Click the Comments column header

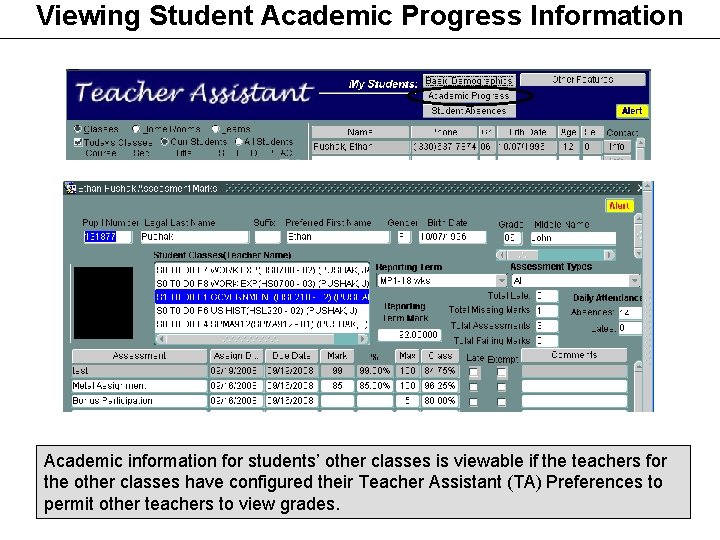point(574,355)
